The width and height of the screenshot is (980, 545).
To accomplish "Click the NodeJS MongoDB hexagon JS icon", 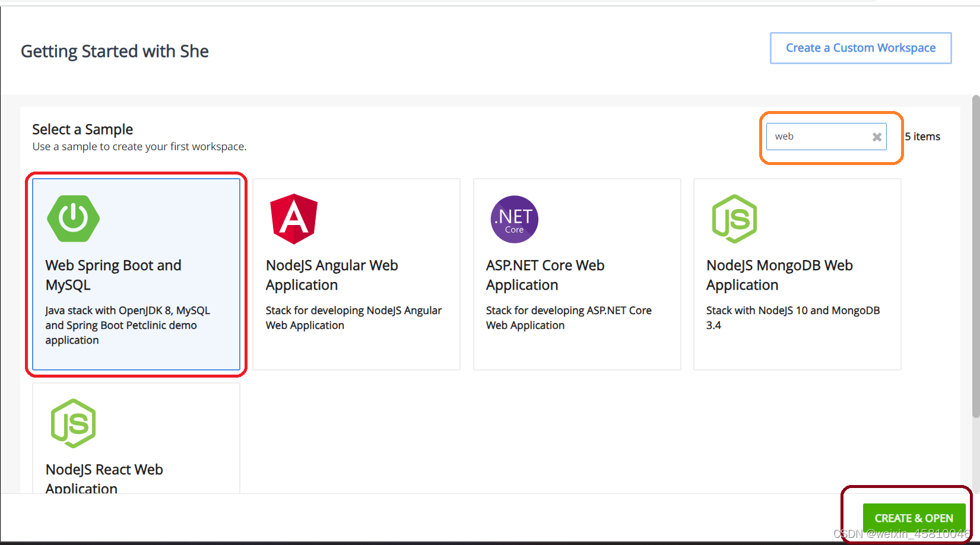I will [x=734, y=218].
